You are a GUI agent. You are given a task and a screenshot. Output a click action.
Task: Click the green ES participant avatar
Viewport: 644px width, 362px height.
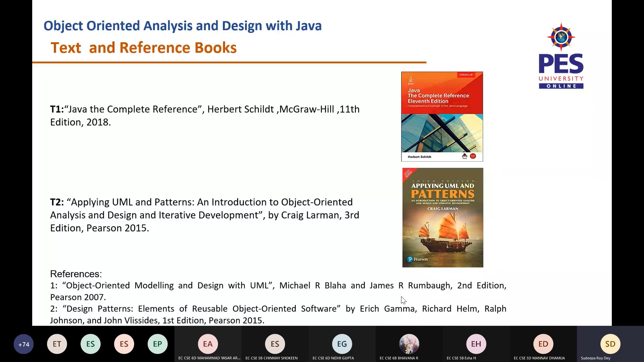tap(91, 344)
